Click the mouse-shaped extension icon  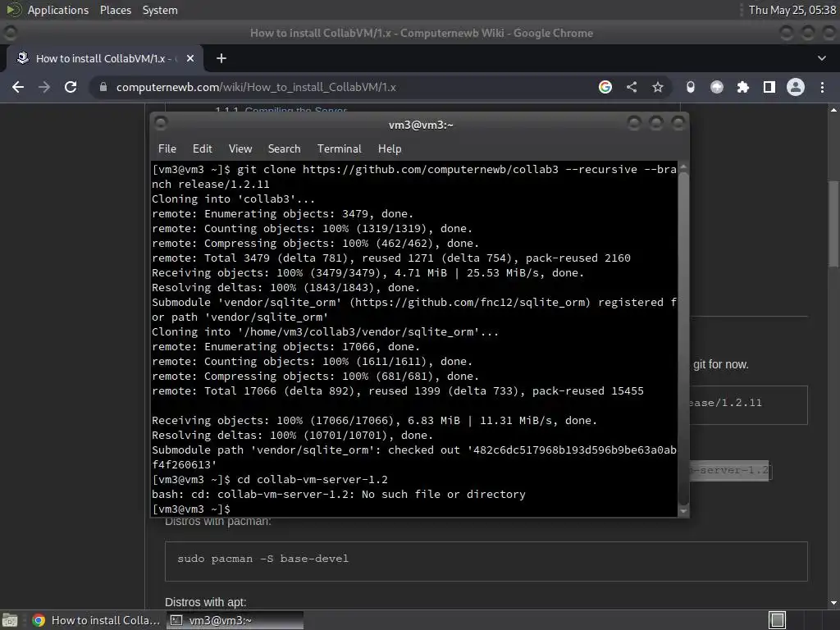click(691, 87)
